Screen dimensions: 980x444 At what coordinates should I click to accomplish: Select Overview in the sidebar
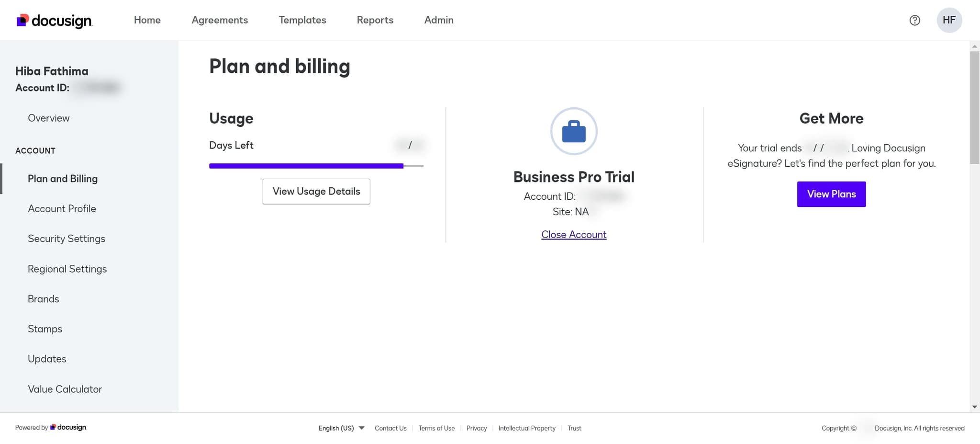48,118
